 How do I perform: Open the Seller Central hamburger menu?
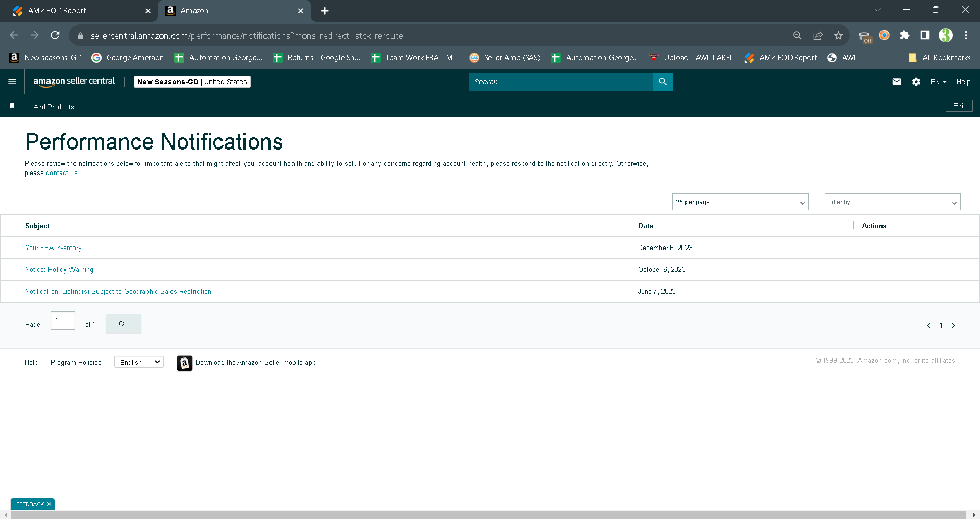12,82
